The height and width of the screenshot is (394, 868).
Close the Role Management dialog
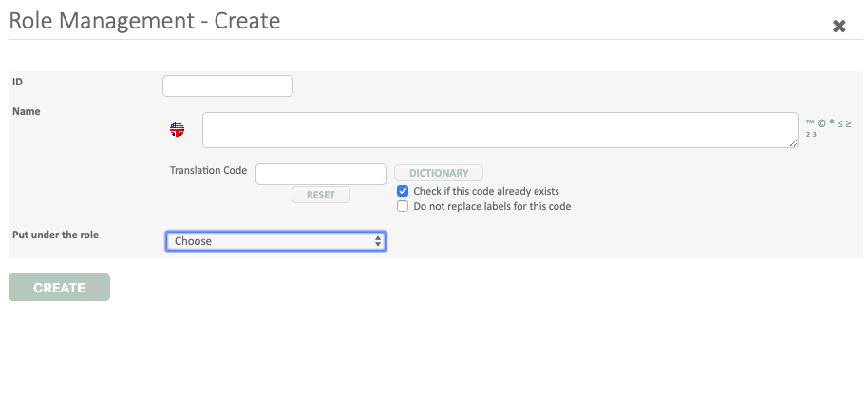[x=839, y=27]
